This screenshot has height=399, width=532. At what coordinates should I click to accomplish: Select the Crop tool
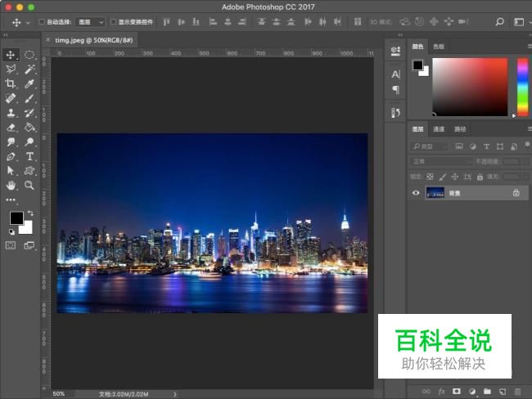click(11, 83)
